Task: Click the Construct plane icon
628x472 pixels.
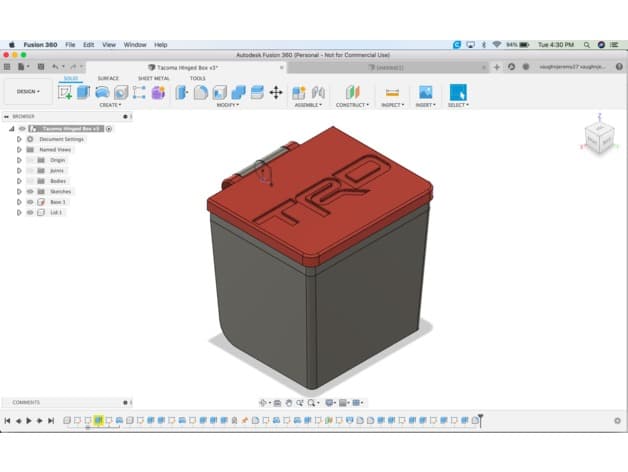Action: [x=352, y=93]
